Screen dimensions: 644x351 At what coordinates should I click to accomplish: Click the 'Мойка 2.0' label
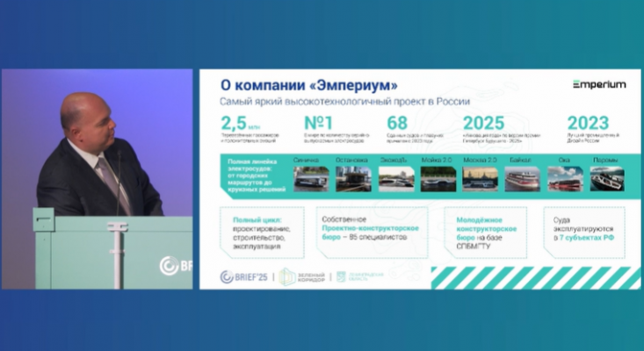pos(437,160)
